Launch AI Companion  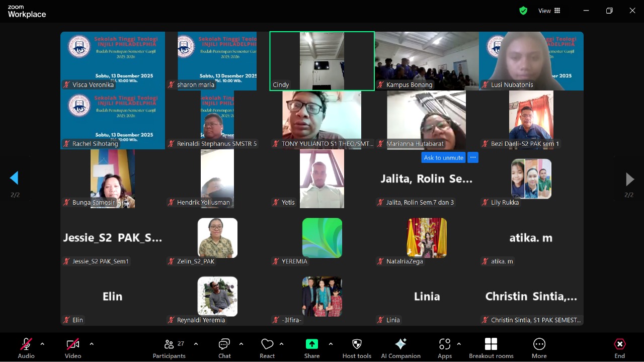click(x=400, y=348)
